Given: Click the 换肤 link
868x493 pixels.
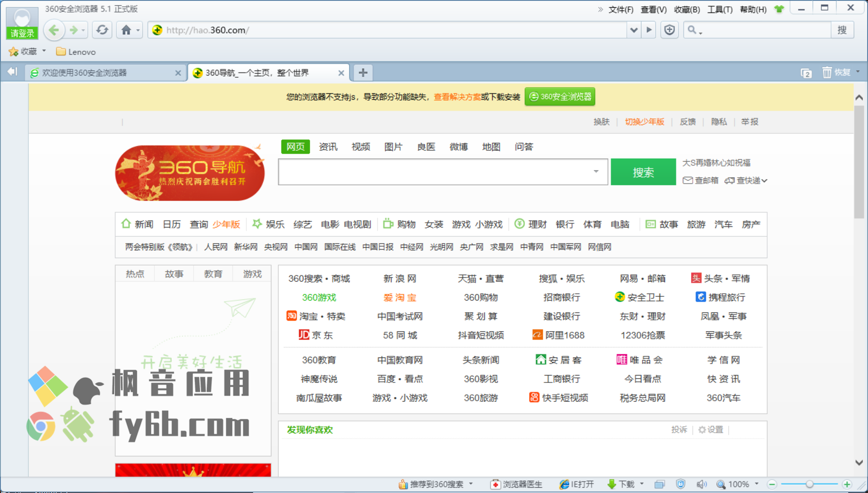Looking at the screenshot, I should pos(601,122).
